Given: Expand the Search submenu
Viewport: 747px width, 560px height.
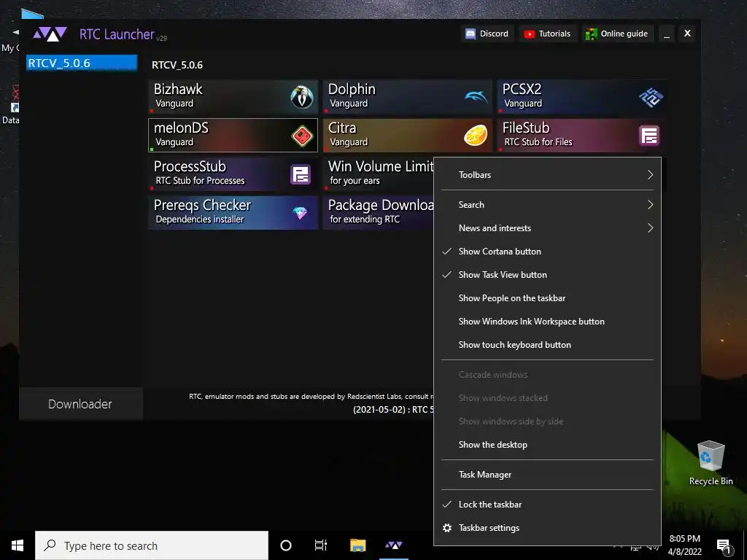Looking at the screenshot, I should [x=547, y=205].
